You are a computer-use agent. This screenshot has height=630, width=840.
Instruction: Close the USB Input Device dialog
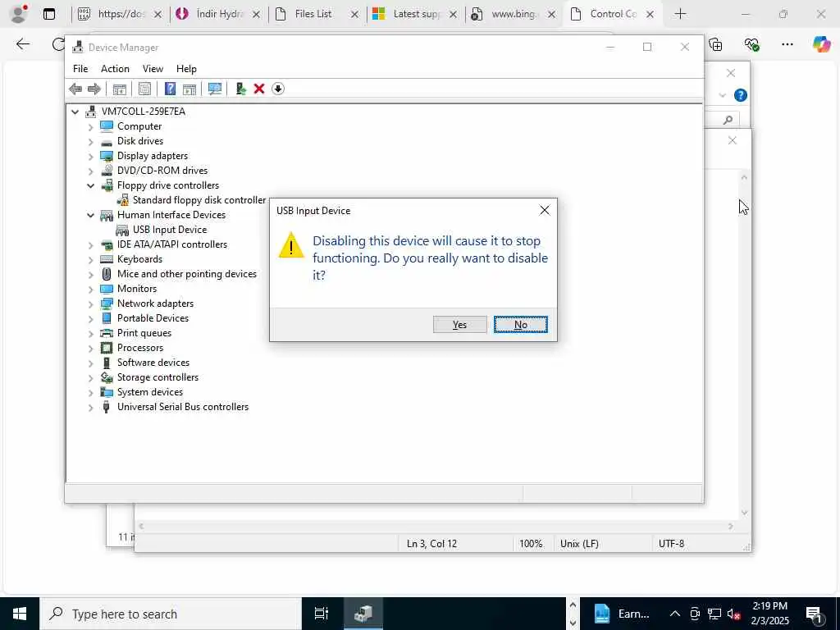[545, 211]
